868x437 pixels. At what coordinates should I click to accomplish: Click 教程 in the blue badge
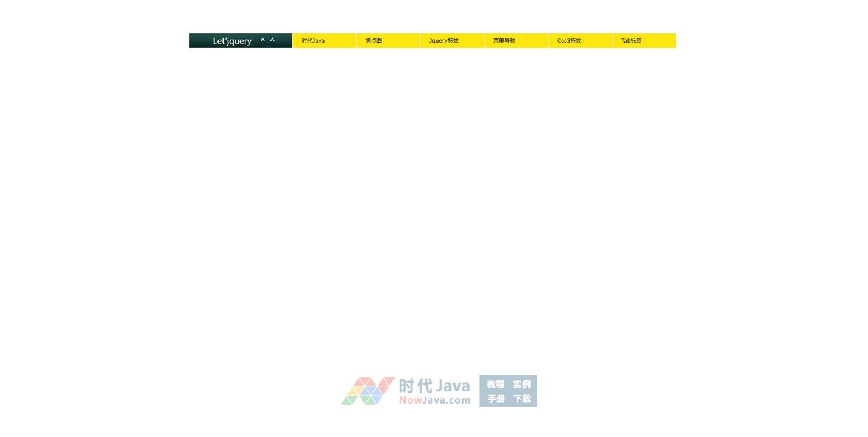(x=496, y=384)
